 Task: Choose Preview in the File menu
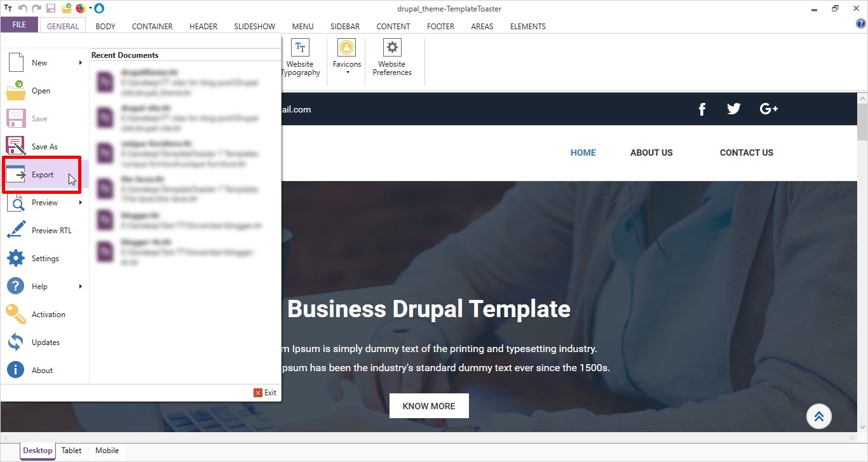44,203
